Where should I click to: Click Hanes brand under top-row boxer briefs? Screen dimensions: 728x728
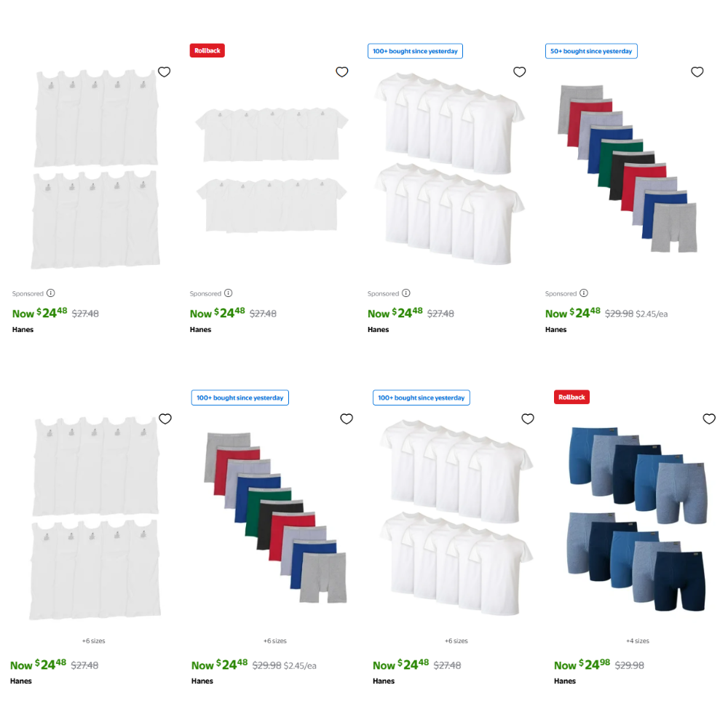tap(555, 330)
